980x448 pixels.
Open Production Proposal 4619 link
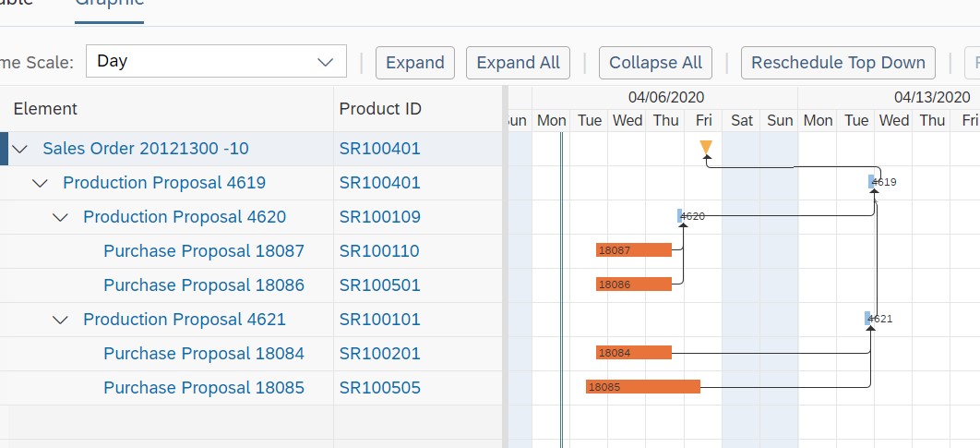click(164, 183)
